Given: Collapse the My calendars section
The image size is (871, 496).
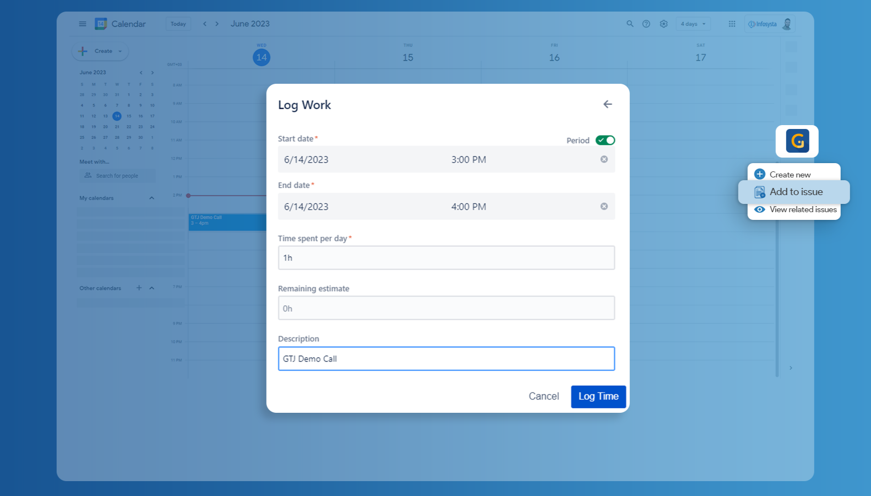Looking at the screenshot, I should tap(152, 198).
